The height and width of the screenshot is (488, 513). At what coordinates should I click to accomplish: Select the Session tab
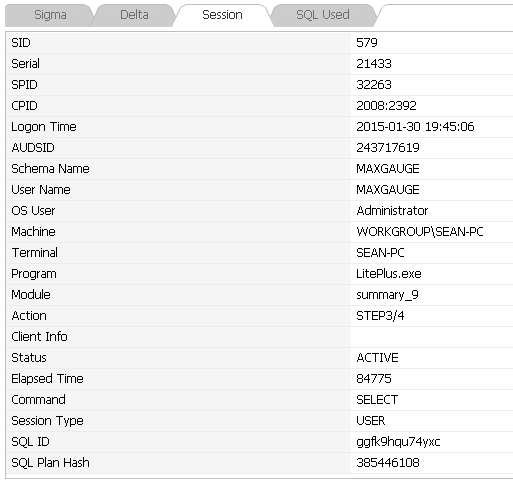click(222, 15)
